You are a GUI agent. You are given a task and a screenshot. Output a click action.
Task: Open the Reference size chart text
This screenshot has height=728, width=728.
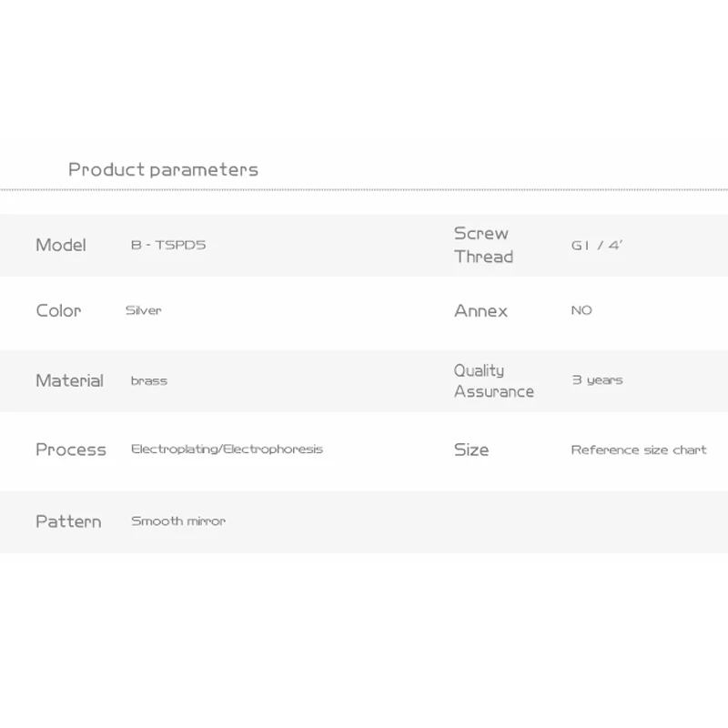click(x=639, y=450)
